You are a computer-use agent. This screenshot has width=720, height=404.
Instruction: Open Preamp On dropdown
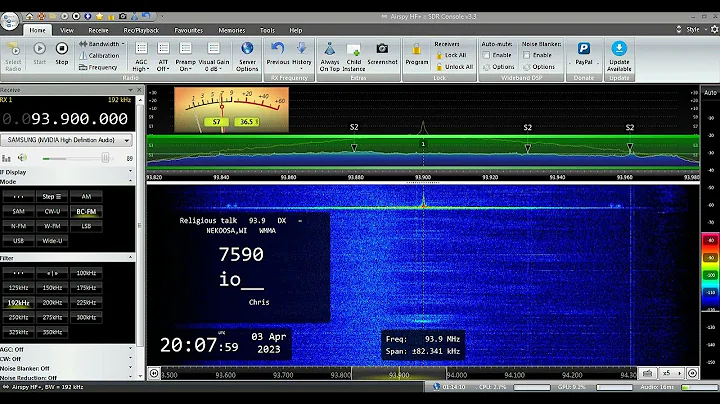pos(186,57)
